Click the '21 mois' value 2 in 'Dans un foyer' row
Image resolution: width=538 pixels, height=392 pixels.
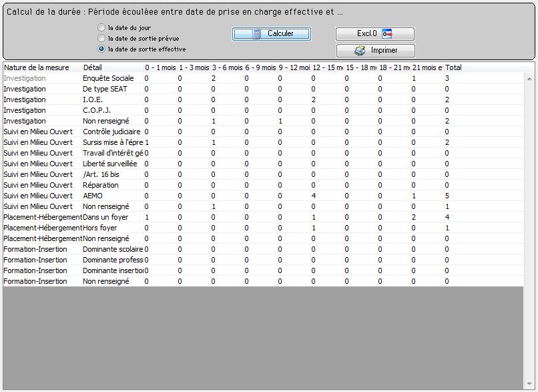coord(414,217)
